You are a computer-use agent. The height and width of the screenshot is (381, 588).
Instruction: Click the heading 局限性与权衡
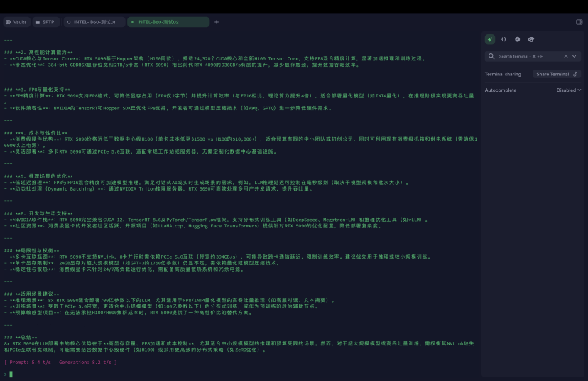pyautogui.click(x=32, y=250)
